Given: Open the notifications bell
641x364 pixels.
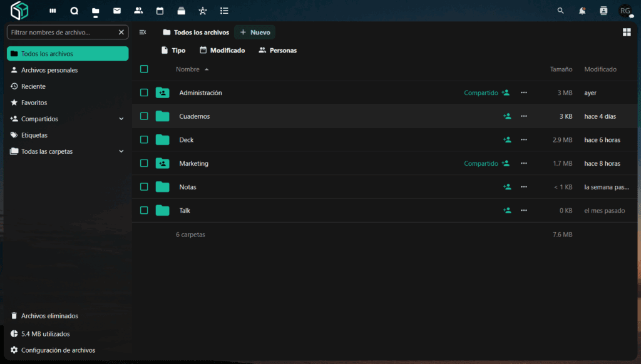Looking at the screenshot, I should point(582,11).
